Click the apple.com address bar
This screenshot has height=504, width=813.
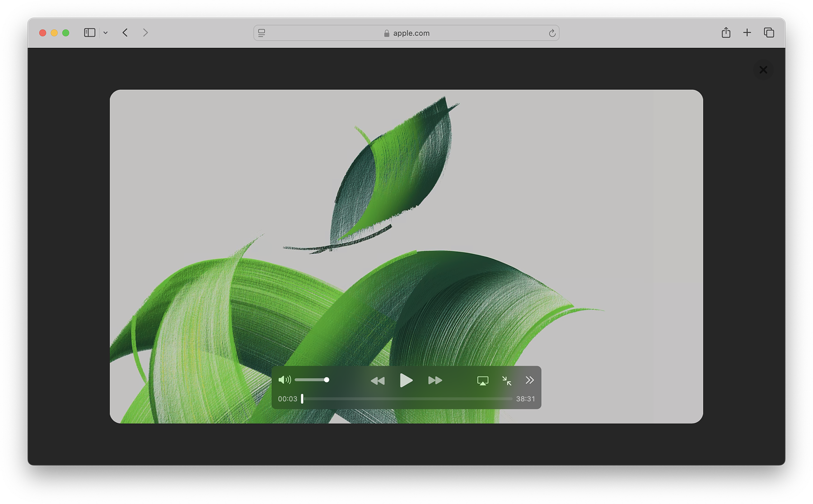pyautogui.click(x=406, y=33)
